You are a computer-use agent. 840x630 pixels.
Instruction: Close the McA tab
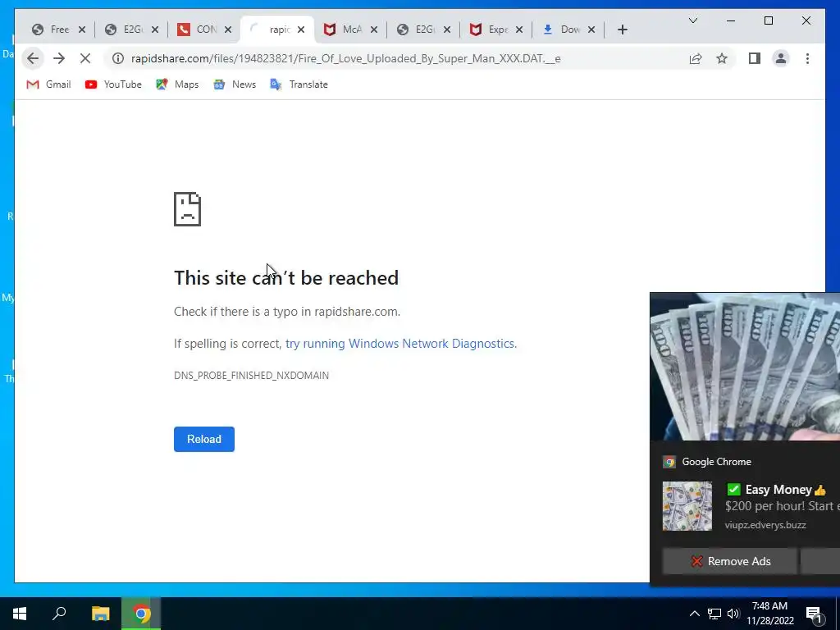[x=374, y=30]
